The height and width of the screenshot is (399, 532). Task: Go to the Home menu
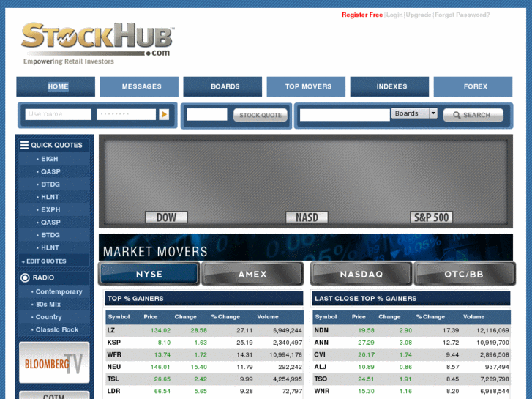[56, 86]
